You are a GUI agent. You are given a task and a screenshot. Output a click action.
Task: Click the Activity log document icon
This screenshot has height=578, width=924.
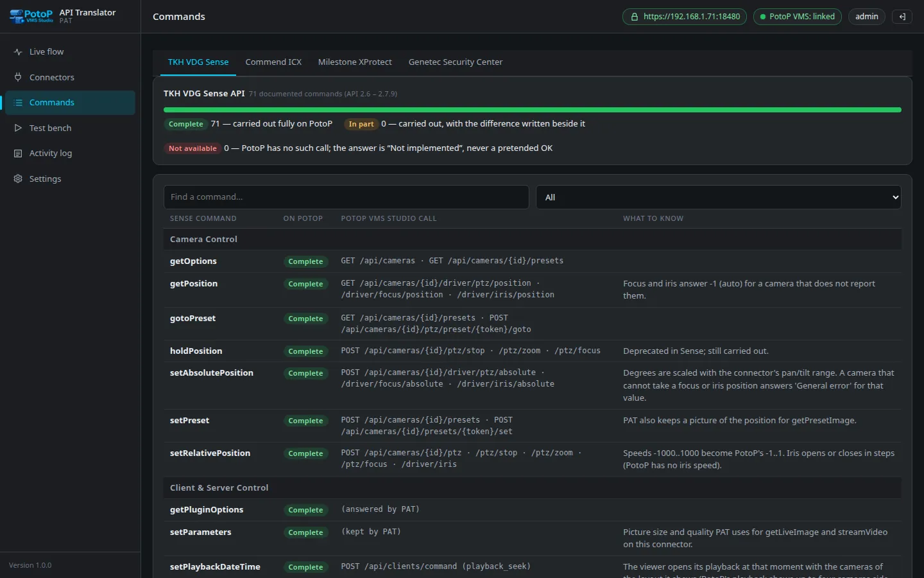pos(18,153)
